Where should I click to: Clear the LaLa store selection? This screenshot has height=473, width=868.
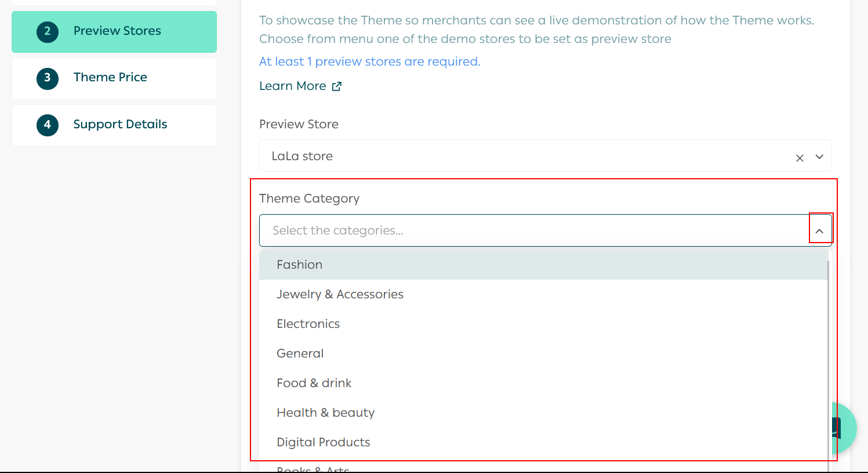(x=800, y=158)
